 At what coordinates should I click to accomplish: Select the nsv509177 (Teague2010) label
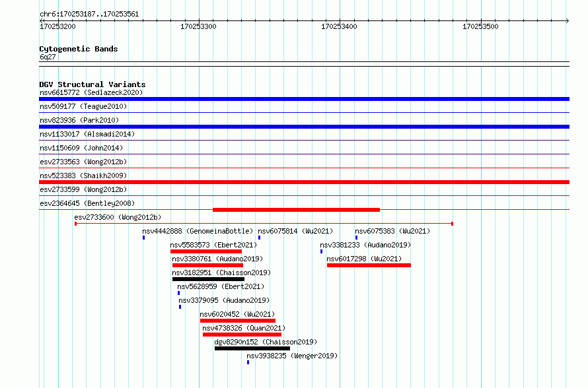pyautogui.click(x=83, y=106)
